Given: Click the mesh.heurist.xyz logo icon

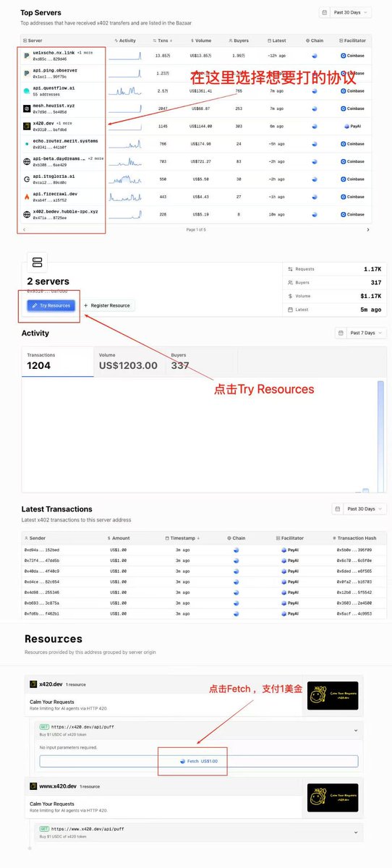Looking at the screenshot, I should click(27, 109).
